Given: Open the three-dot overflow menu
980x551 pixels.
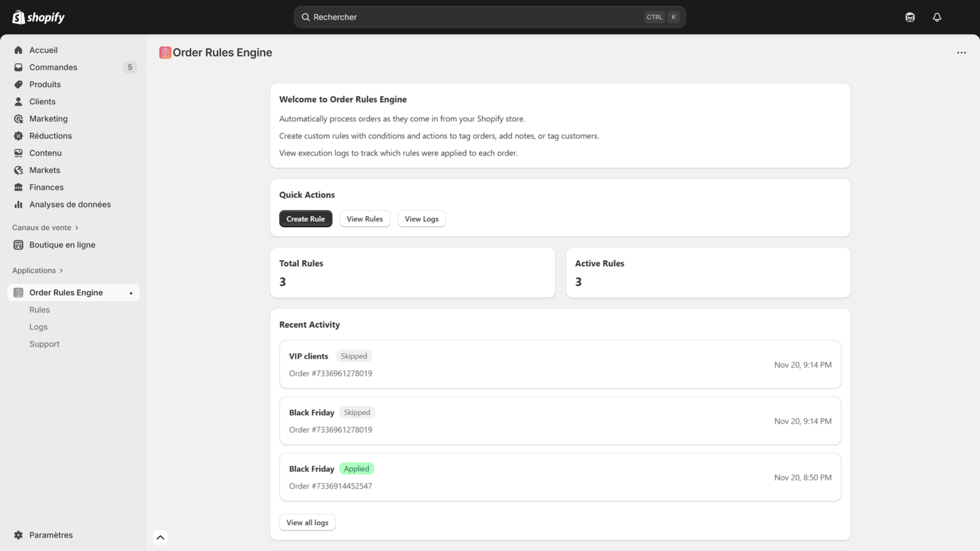Looking at the screenshot, I should (960, 53).
